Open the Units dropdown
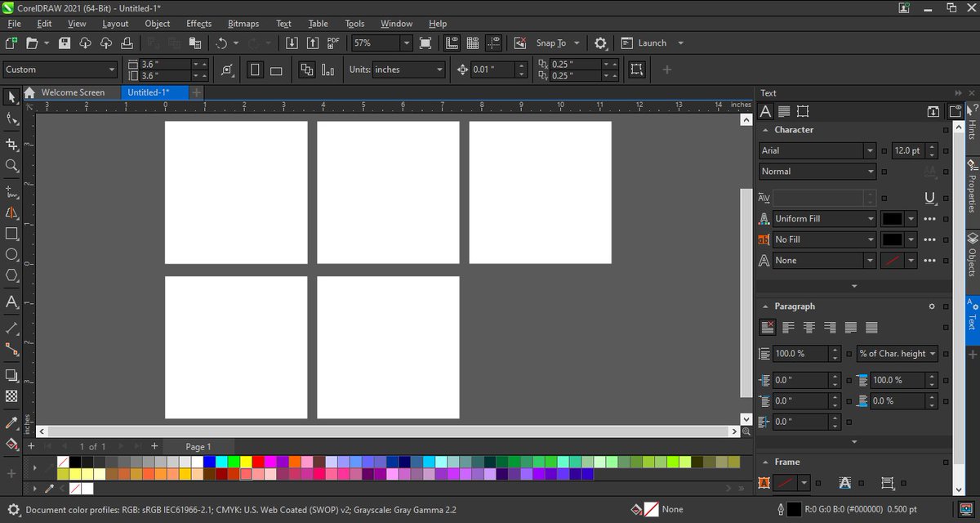This screenshot has width=980, height=523. tap(439, 69)
